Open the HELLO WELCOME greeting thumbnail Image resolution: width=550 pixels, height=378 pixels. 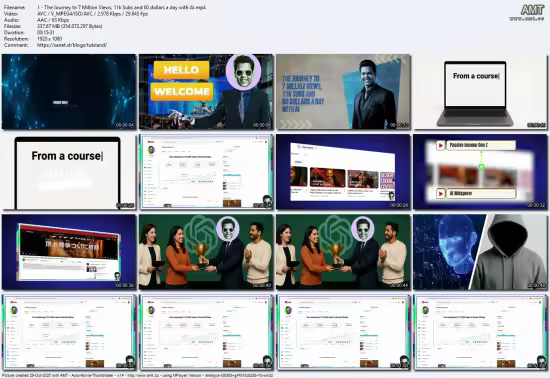click(206, 92)
